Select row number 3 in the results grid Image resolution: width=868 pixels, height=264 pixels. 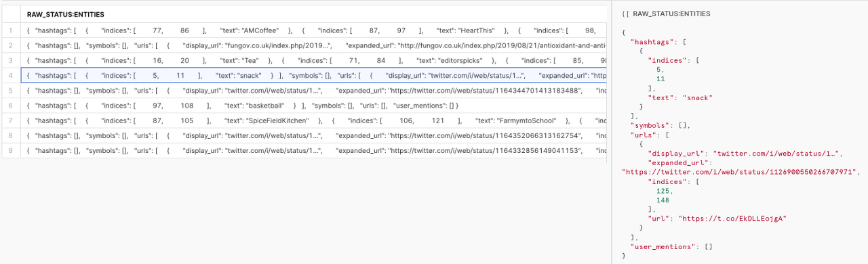[x=10, y=60]
